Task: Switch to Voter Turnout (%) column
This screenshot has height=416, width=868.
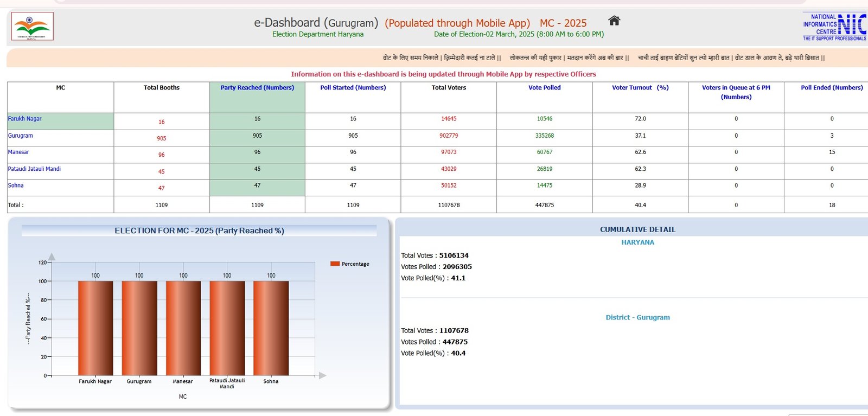Action: pos(640,88)
